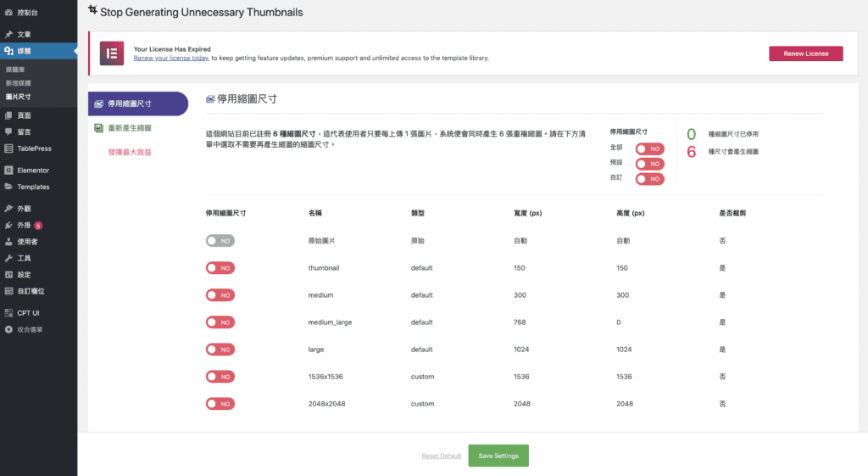Viewport: 868px width, 476px height.
Task: Open the 停用縮圖尺寸 tab
Action: click(x=138, y=104)
